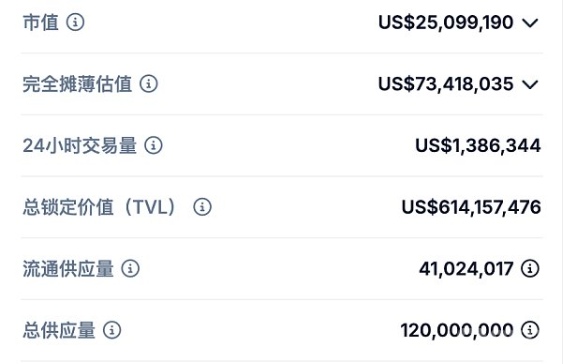Expand the chevron next to US$25,099,190
This screenshot has width=566, height=364.
click(530, 23)
